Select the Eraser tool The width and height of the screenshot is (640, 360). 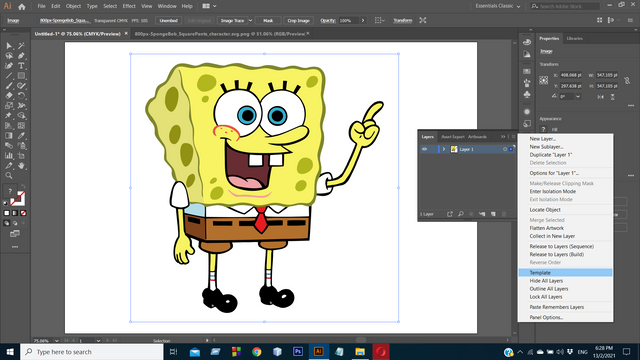[x=9, y=96]
